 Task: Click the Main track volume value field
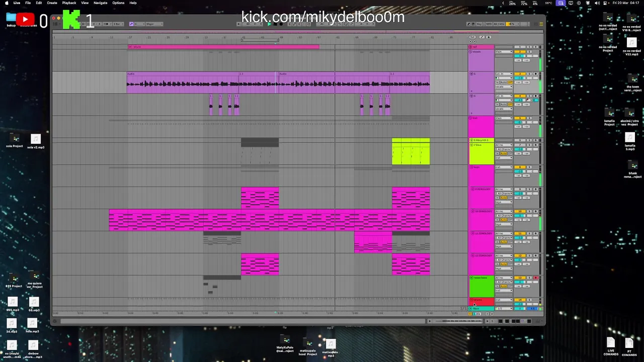tap(520, 309)
